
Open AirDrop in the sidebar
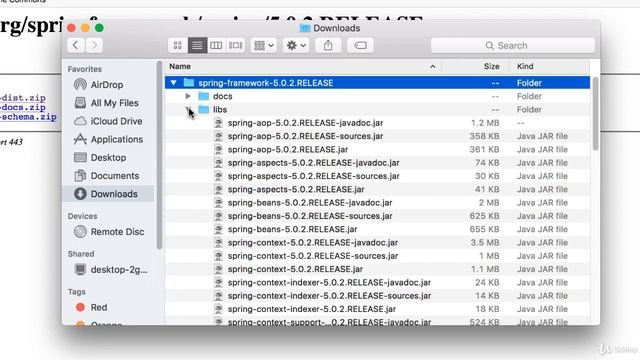pyautogui.click(x=108, y=85)
